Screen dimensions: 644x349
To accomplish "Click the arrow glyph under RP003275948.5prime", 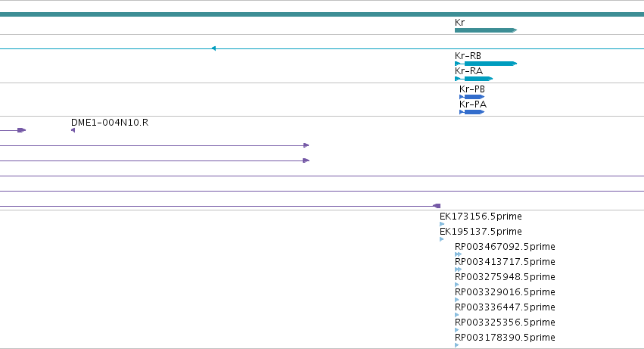I will click(457, 285).
